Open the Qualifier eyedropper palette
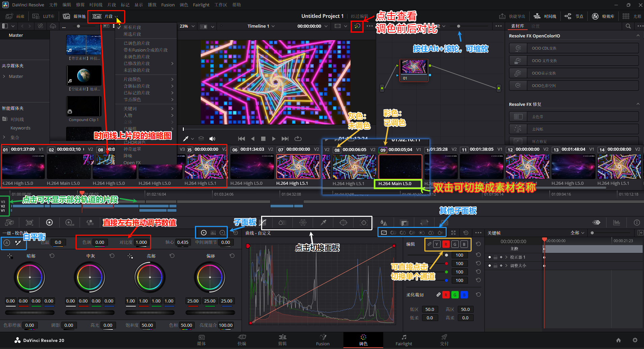 pos(323,223)
